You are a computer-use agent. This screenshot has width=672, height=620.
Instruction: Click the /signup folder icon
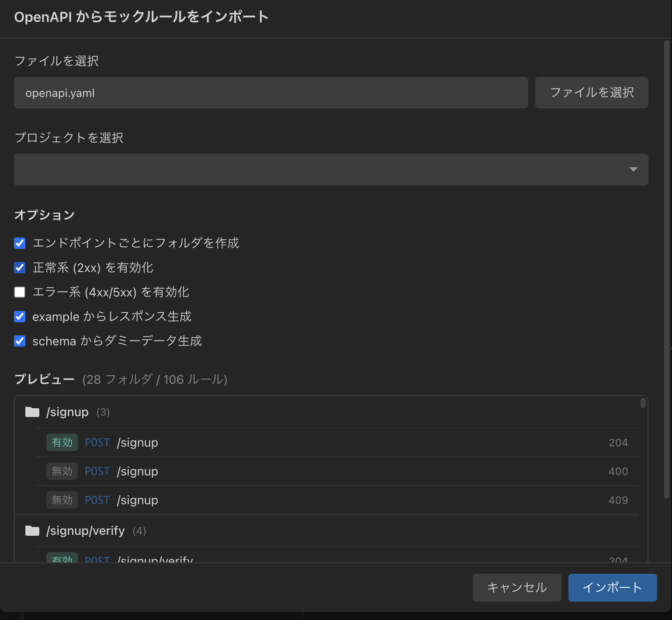tap(32, 412)
